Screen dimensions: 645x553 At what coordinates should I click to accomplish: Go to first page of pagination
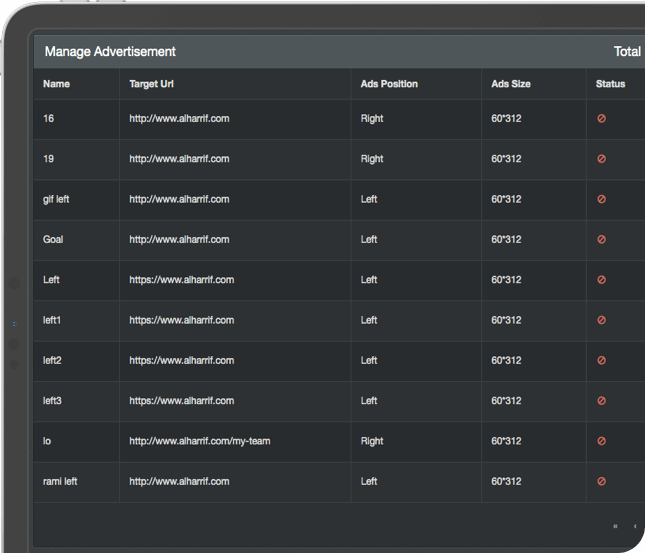615,526
